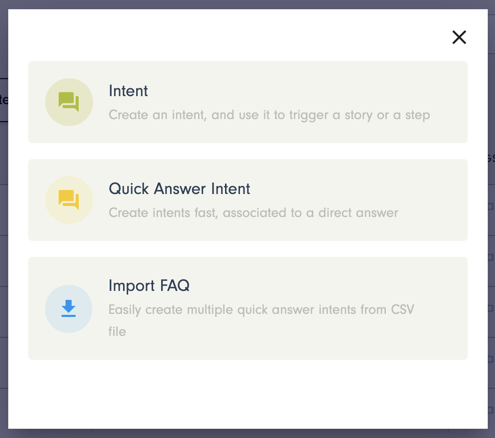The image size is (495, 438).
Task: Click the "Import FAQ" heading text
Action: click(149, 286)
